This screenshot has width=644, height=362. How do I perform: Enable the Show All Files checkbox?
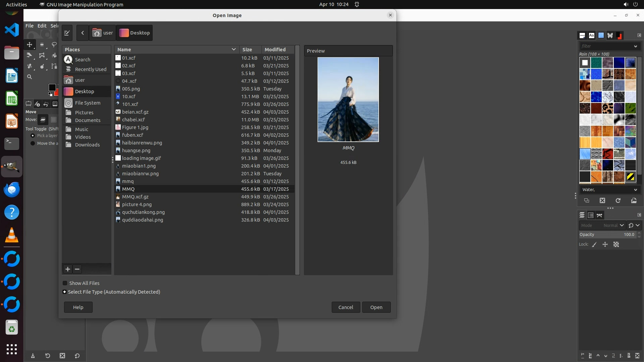(x=65, y=283)
